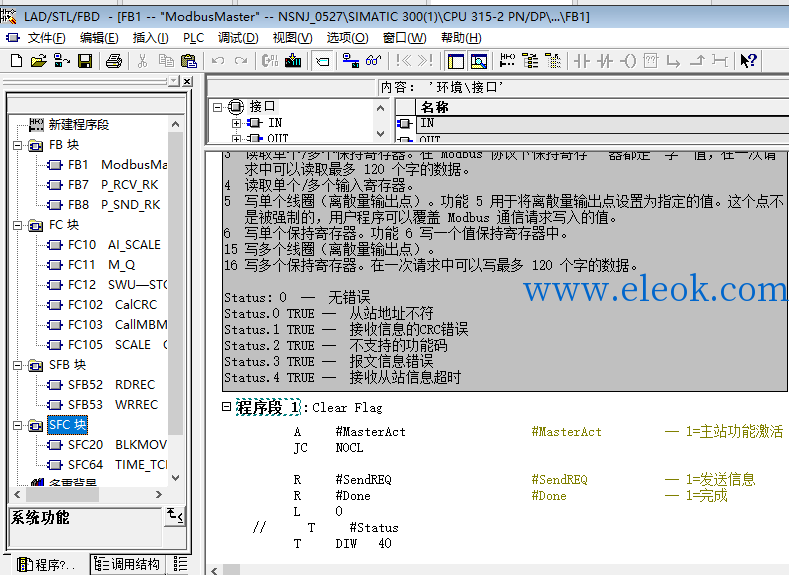Click the Monitor glasses icon

(x=373, y=61)
